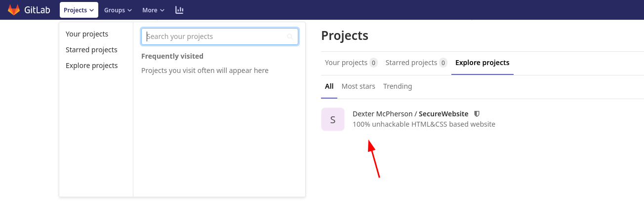Choose 'Explore projects' in the dropdown sidebar

tap(91, 66)
